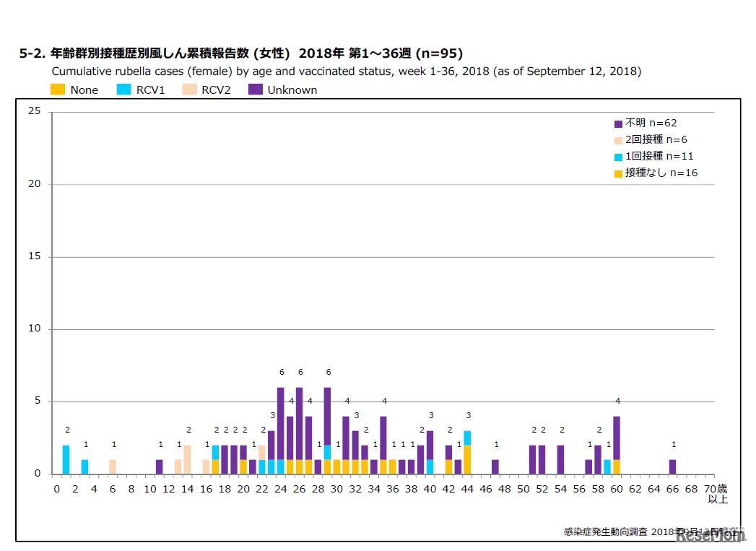This screenshot has height=551, width=756.
Task: Expand the in-chart legend box
Action: coord(650,147)
